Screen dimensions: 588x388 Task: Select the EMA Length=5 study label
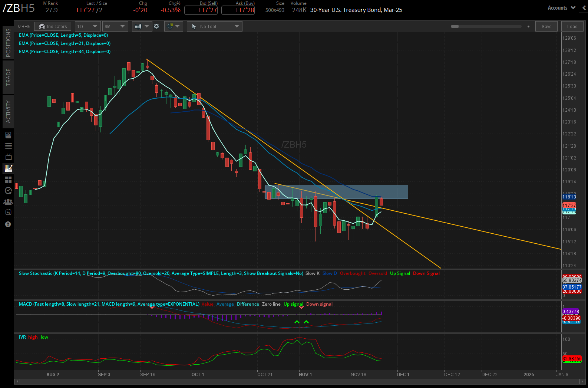click(x=63, y=35)
